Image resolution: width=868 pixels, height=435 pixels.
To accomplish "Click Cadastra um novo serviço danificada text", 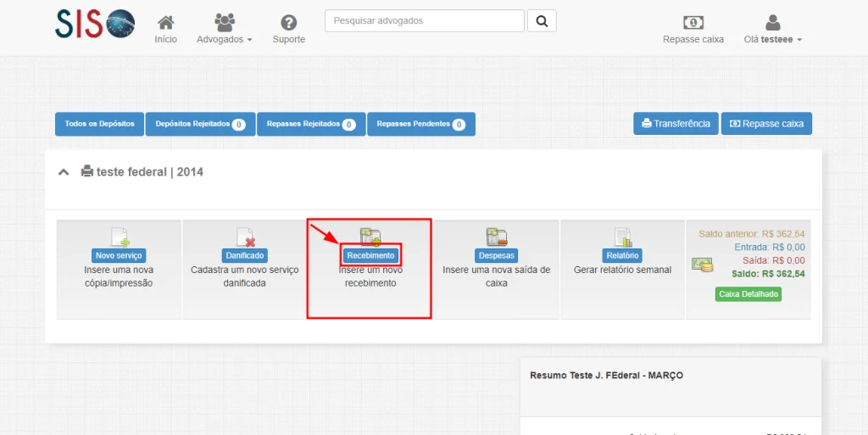I will pos(245,276).
